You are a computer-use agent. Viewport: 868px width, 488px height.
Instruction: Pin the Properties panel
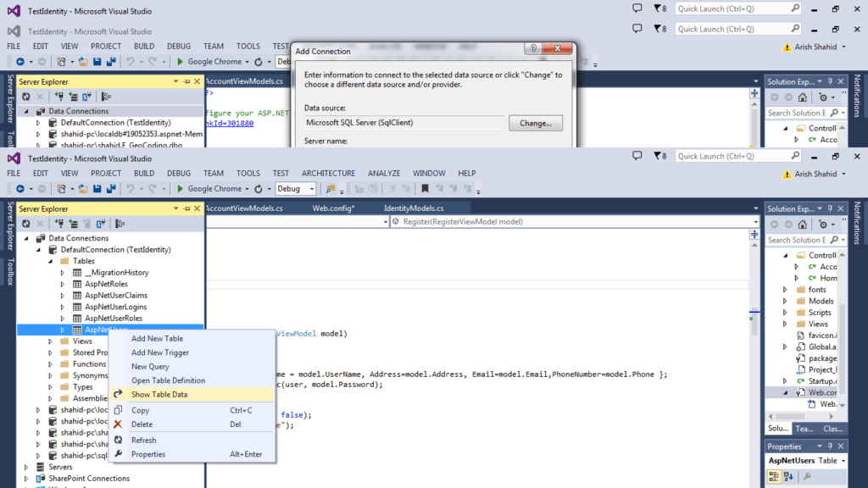click(831, 446)
